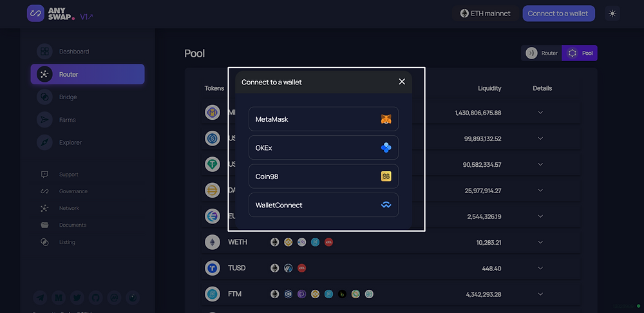Screen dimensions: 644x313
Task: Expand details for the TUSD row
Action: 540,268
